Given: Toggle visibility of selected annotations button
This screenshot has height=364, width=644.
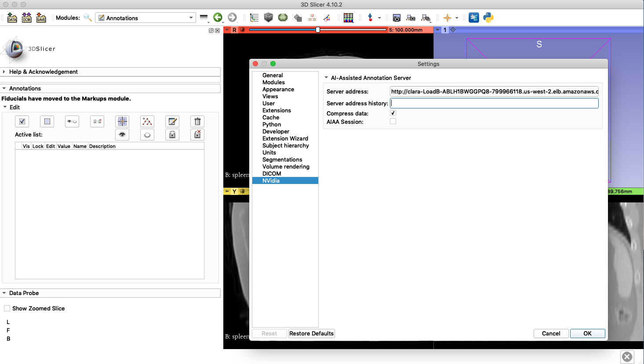Looking at the screenshot, I should coord(72,121).
